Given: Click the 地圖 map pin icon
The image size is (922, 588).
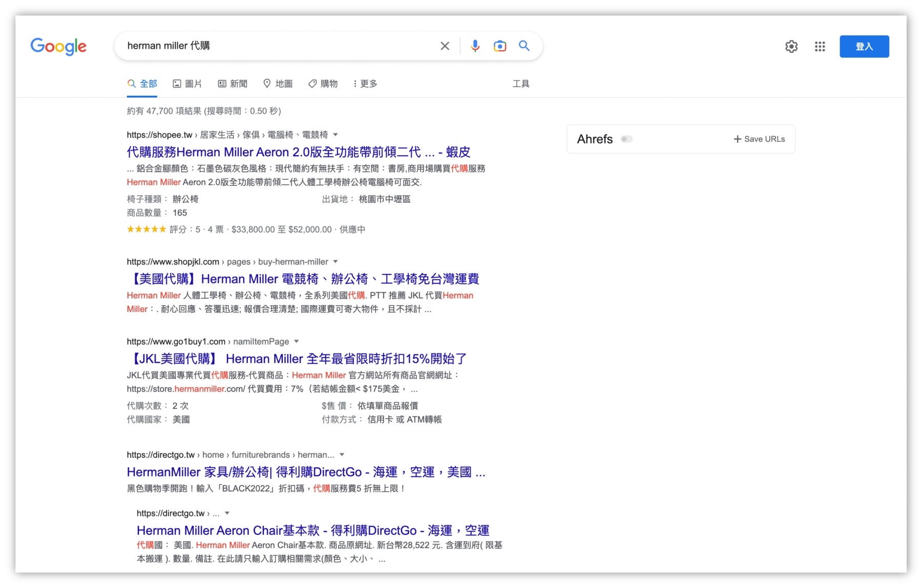Looking at the screenshot, I should click(267, 83).
